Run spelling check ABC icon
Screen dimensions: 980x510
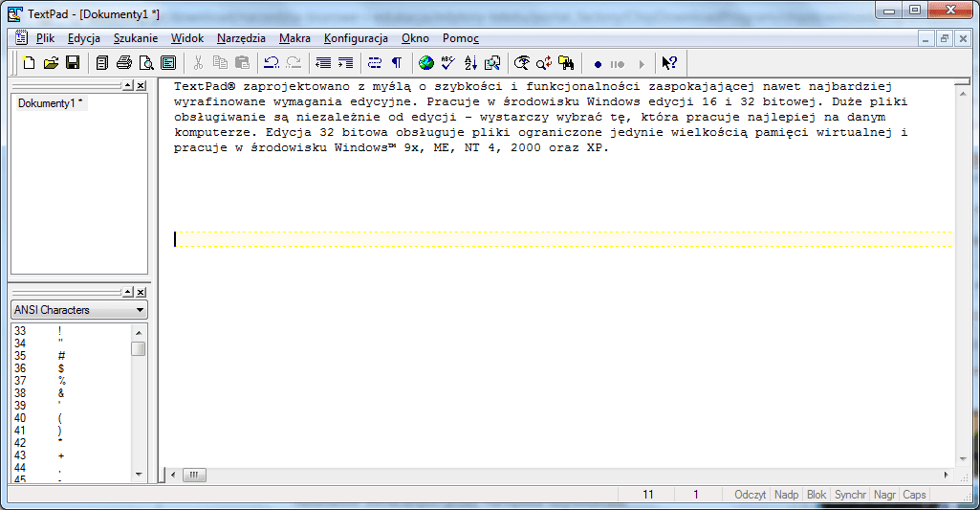coord(448,62)
